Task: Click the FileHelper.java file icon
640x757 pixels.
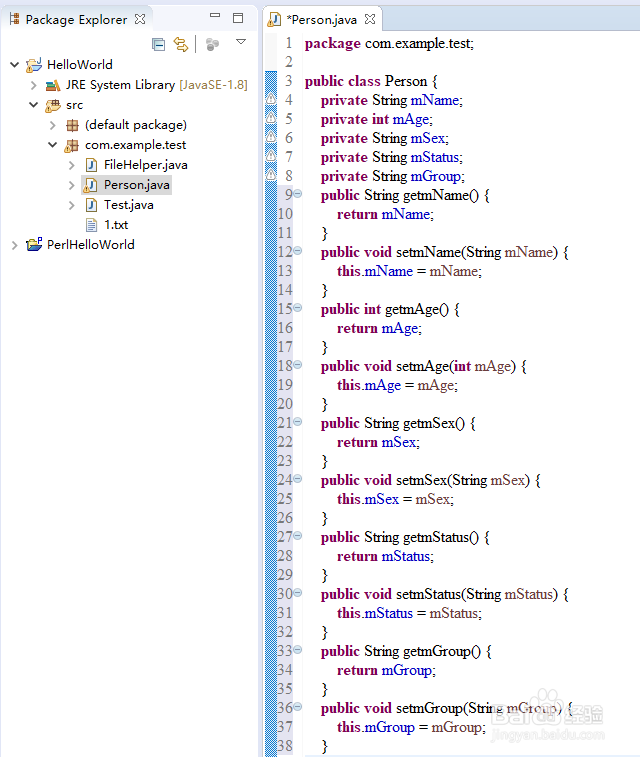Action: point(91,165)
